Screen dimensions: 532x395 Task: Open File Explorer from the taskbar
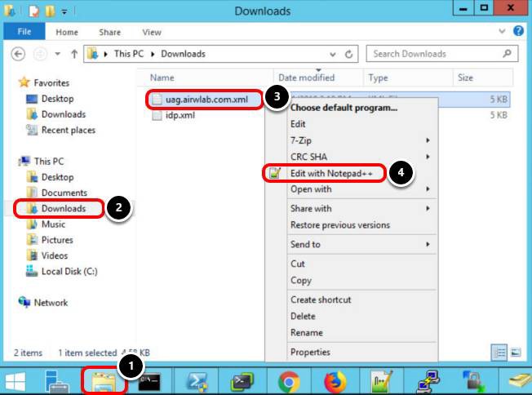(104, 381)
